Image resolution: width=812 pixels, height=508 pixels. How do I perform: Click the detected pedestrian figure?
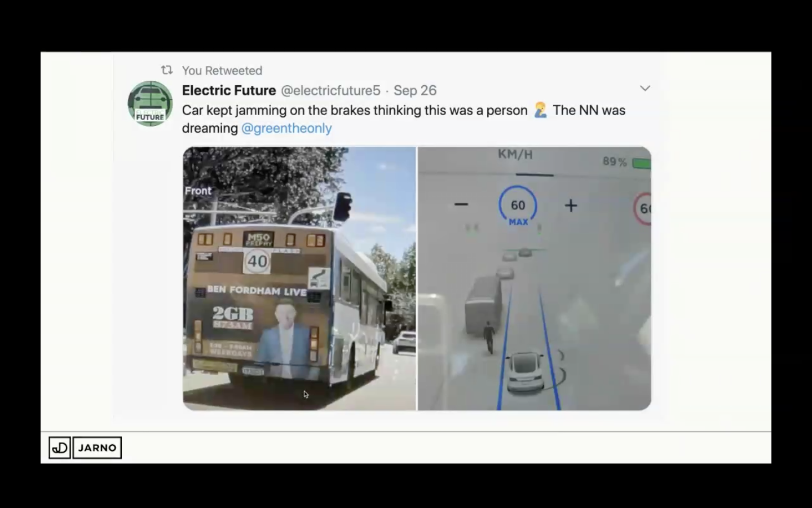click(488, 338)
